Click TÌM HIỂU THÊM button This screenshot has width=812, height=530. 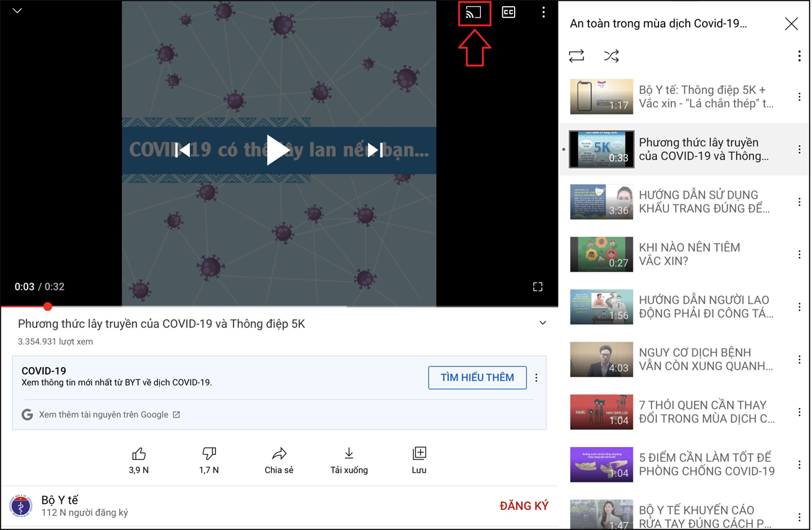tap(477, 377)
